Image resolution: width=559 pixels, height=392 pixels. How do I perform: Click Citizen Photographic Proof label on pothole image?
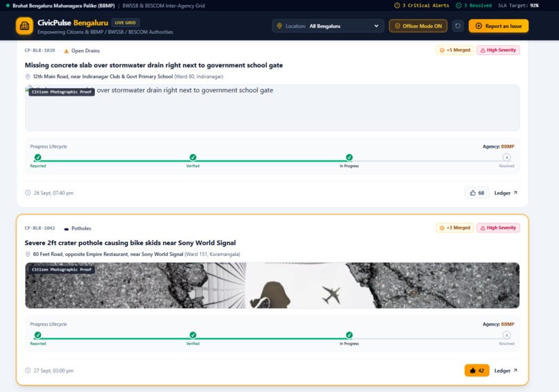pos(62,270)
